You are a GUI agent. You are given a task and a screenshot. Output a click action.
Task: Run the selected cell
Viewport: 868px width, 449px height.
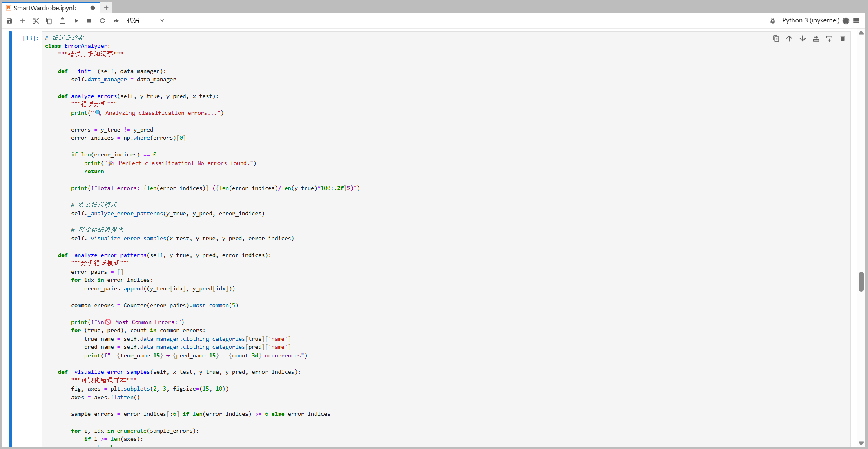tap(76, 21)
